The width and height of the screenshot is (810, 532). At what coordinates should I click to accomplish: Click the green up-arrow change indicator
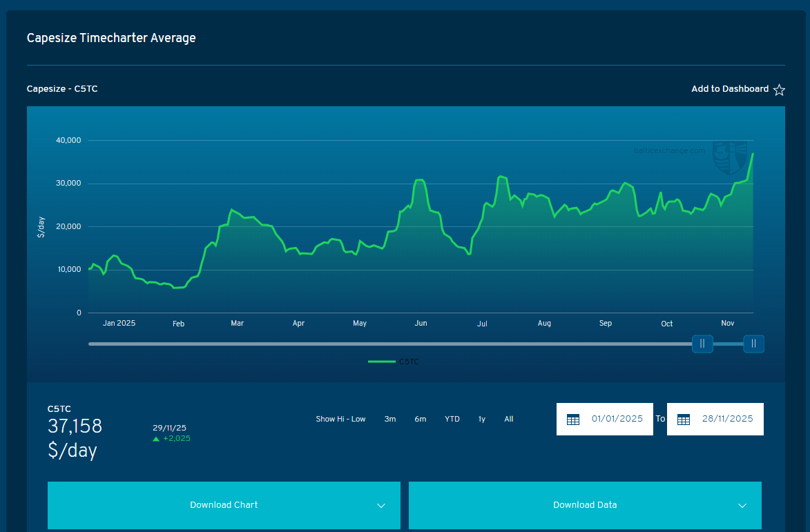[156, 439]
